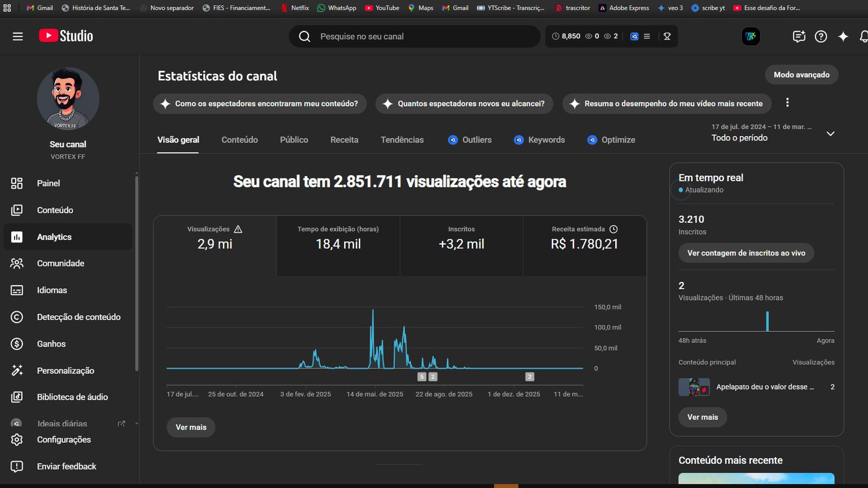This screenshot has width=868, height=488.
Task: Open the Painel sidebar item
Action: 68,183
